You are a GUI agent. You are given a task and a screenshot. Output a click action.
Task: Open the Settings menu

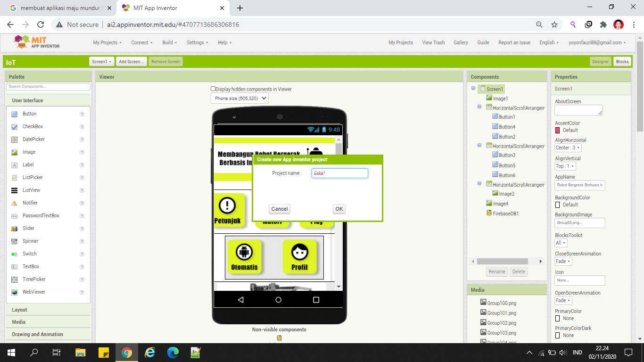tap(198, 42)
